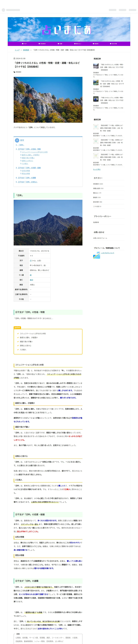
Task: Go to コミュニケーション上手なまとめ役 contents entry
Action: 35,152
